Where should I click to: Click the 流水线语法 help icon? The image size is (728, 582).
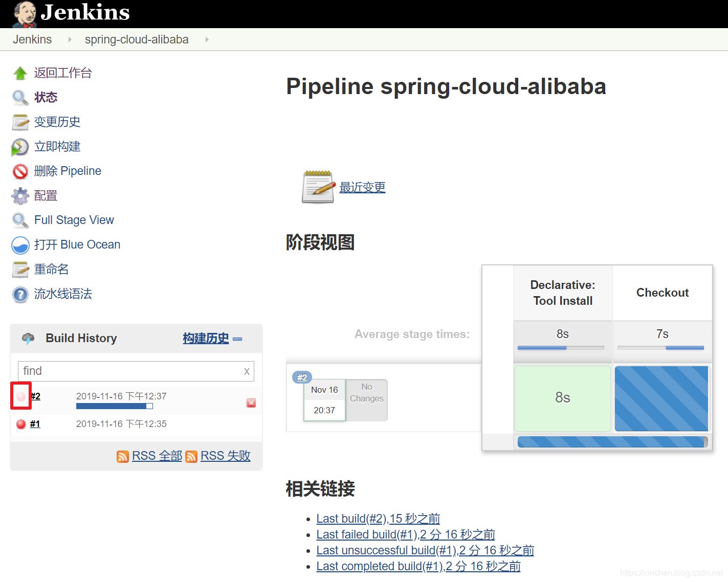pos(20,295)
